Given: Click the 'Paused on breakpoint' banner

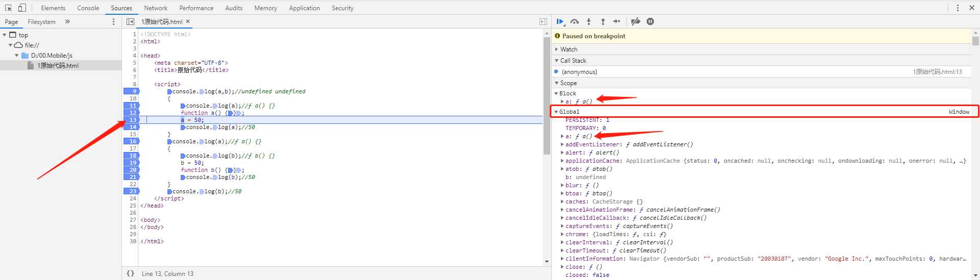Looking at the screenshot, I should pyautogui.click(x=594, y=36).
